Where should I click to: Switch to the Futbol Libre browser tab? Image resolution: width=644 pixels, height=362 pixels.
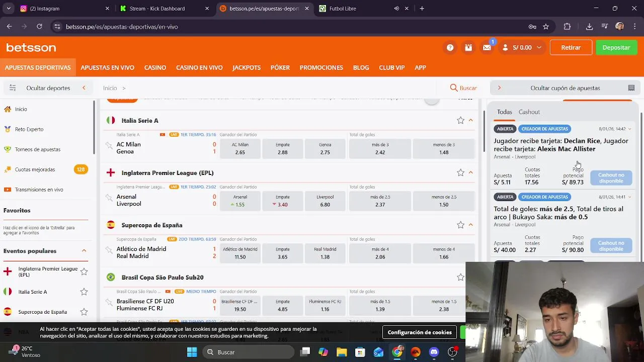[365, 9]
